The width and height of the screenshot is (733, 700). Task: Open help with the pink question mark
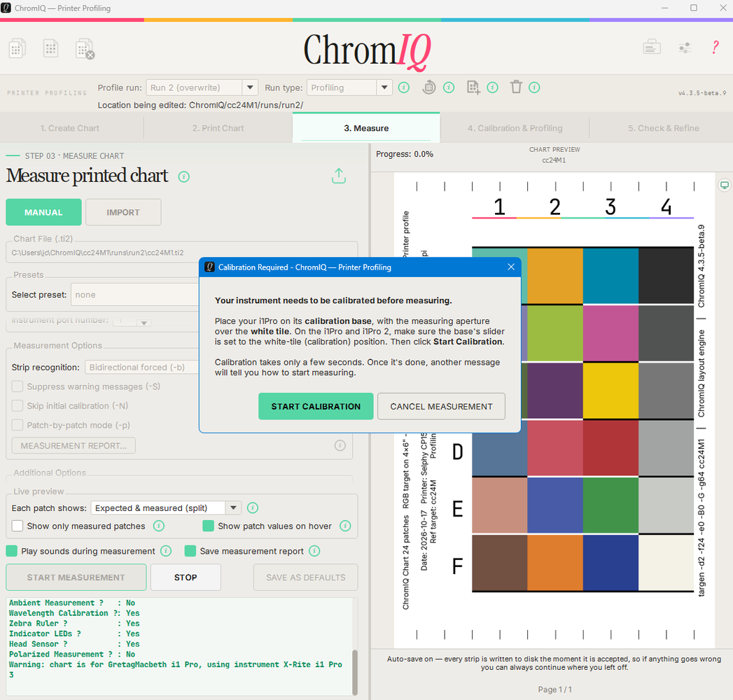715,47
